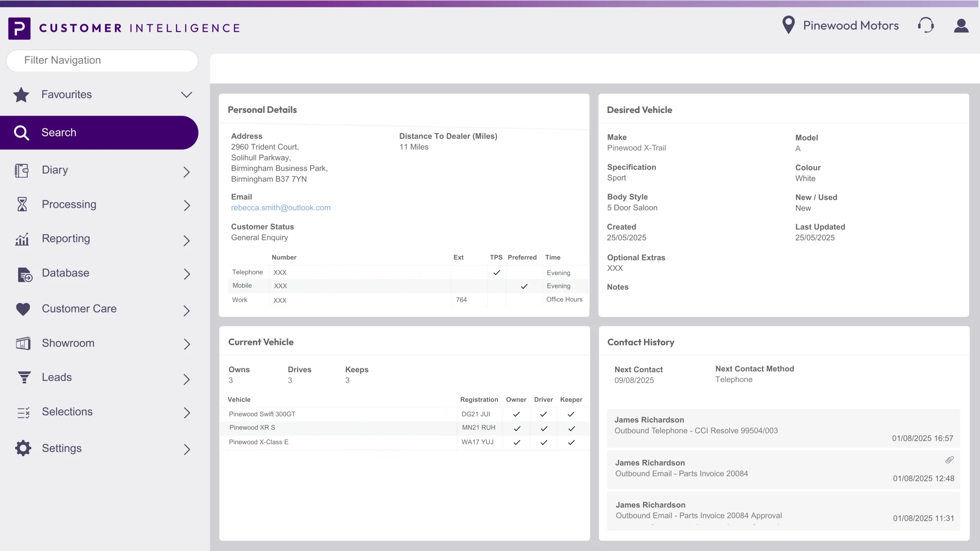Click the location pin icon
Image resolution: width=980 pixels, height=551 pixels.
click(788, 25)
